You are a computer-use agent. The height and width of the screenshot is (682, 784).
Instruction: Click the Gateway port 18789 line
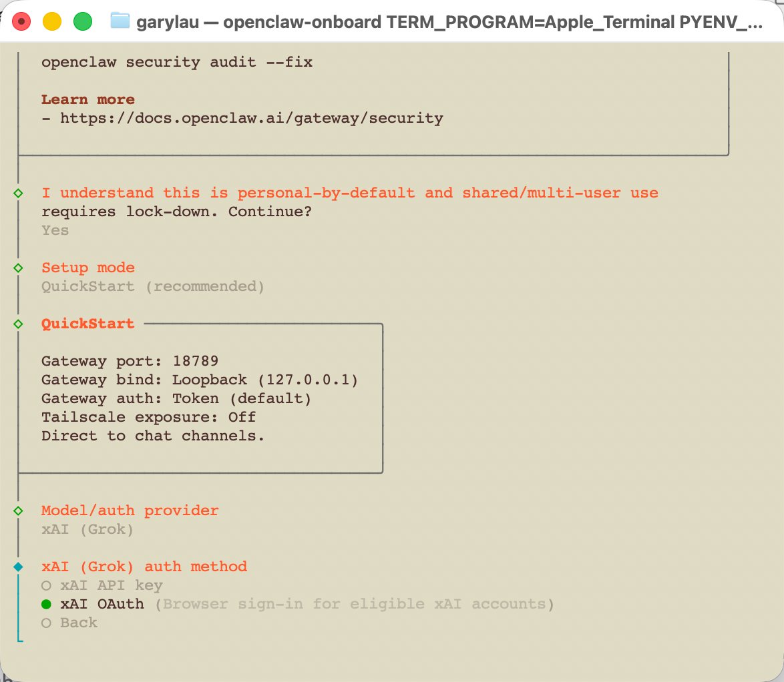130,361
